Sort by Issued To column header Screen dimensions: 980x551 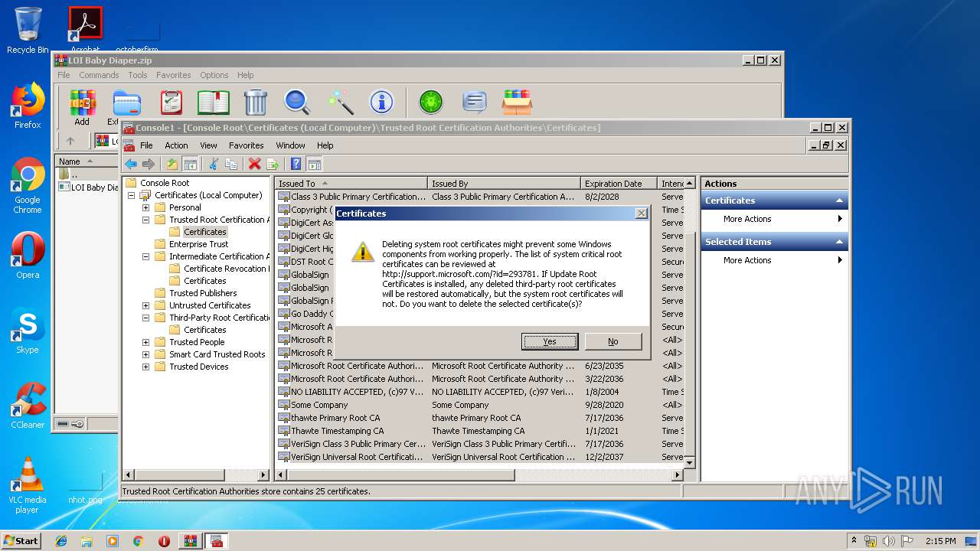(x=351, y=184)
